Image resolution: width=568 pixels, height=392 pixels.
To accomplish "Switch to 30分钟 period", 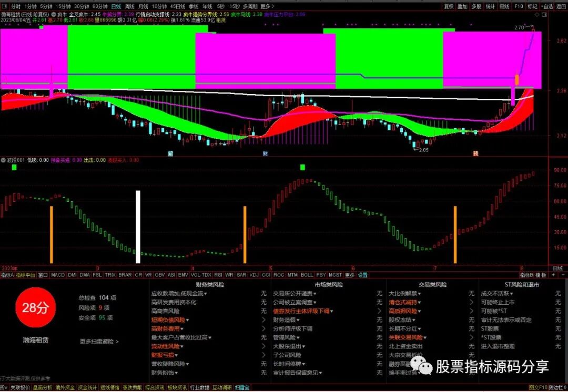I will click(82, 6).
